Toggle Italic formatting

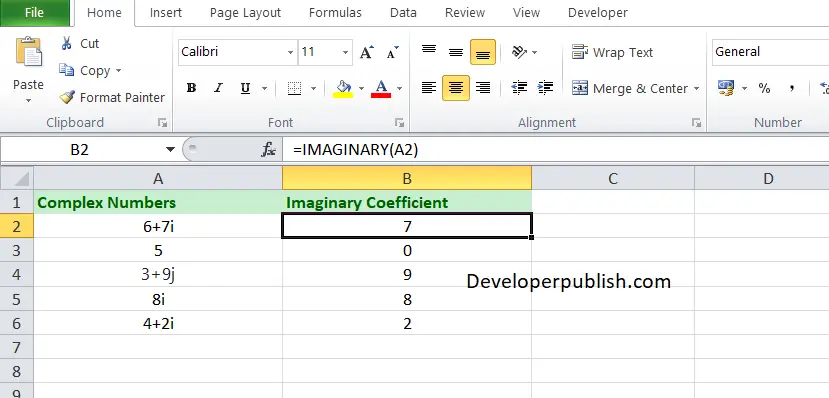218,88
